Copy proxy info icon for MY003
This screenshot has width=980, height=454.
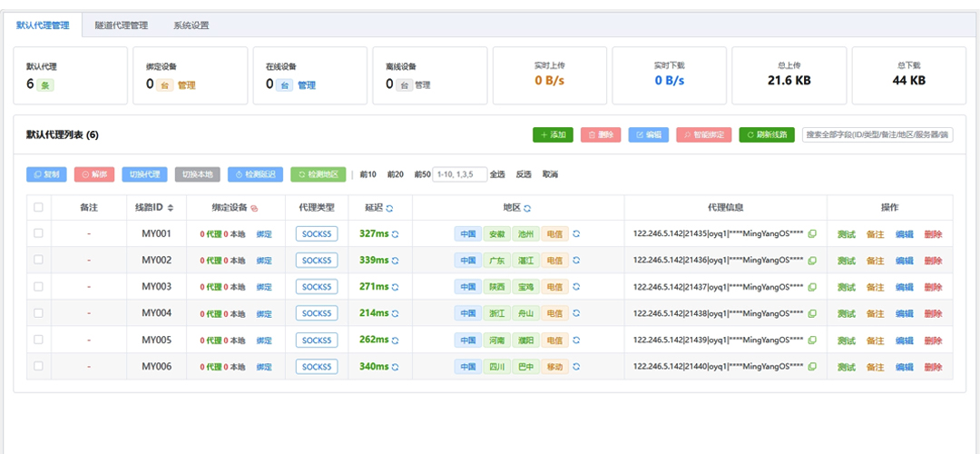[812, 287]
